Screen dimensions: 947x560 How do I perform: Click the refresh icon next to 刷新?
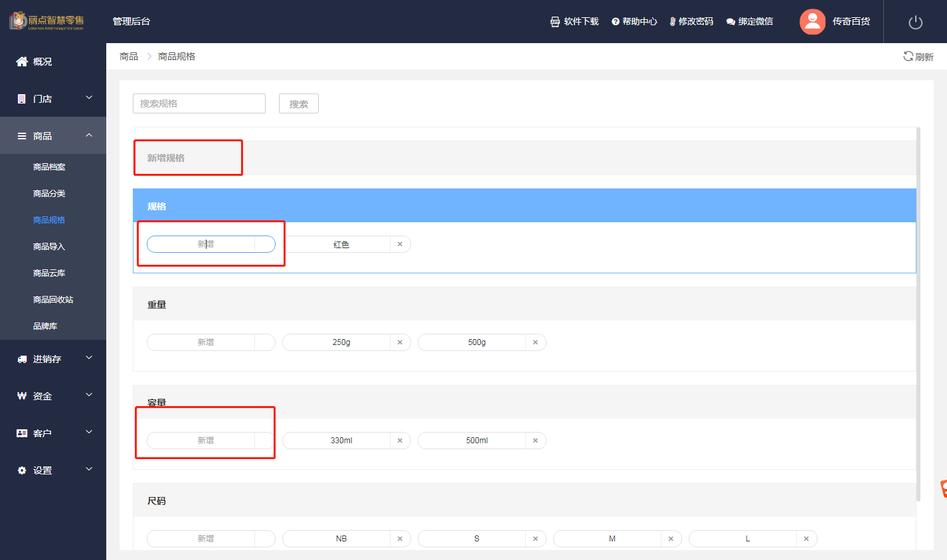[908, 56]
